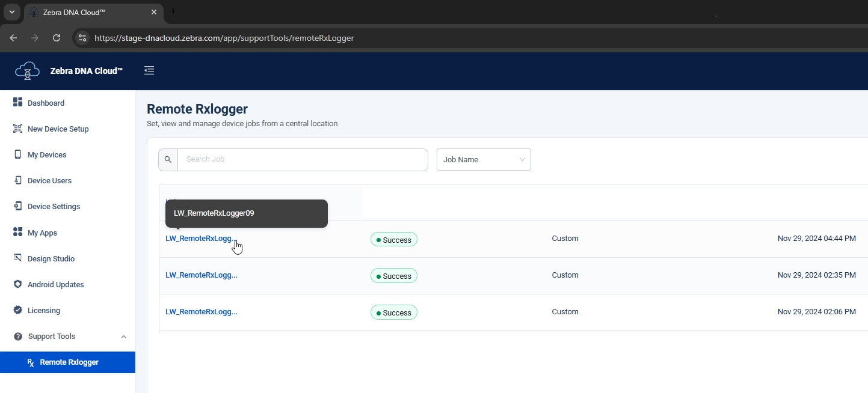Open My Devices

click(47, 154)
